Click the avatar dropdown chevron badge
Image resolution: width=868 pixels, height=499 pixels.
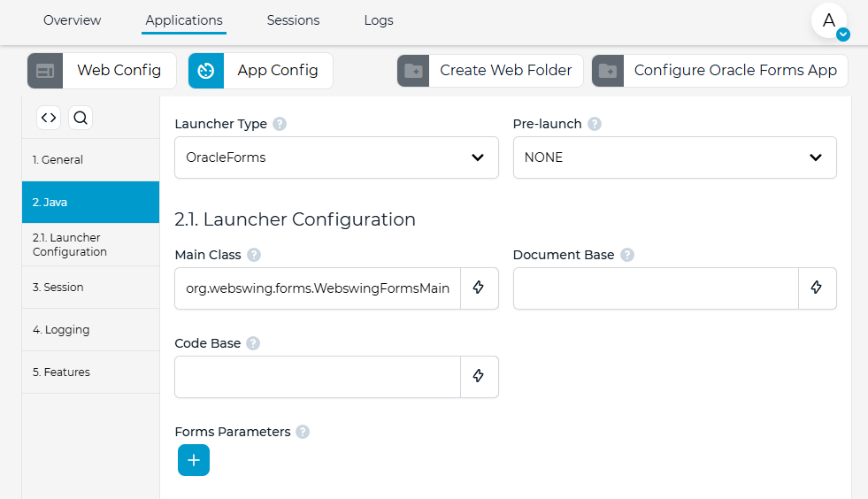pos(843,35)
